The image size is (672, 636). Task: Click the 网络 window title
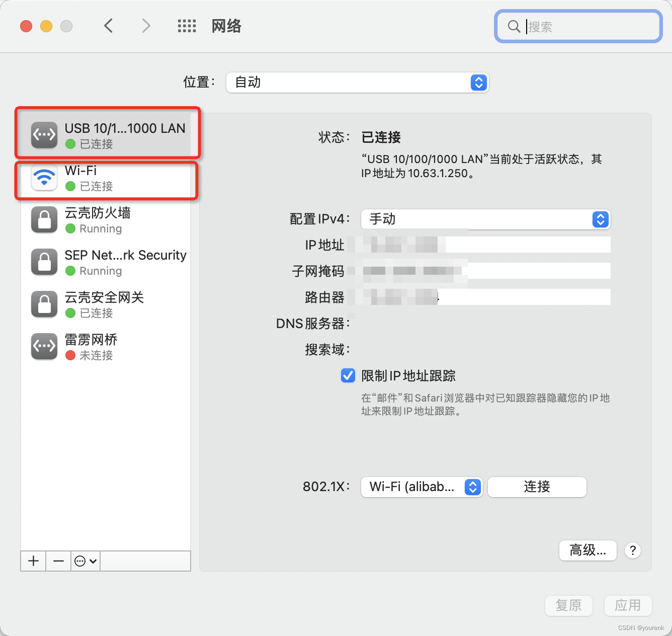tap(226, 26)
